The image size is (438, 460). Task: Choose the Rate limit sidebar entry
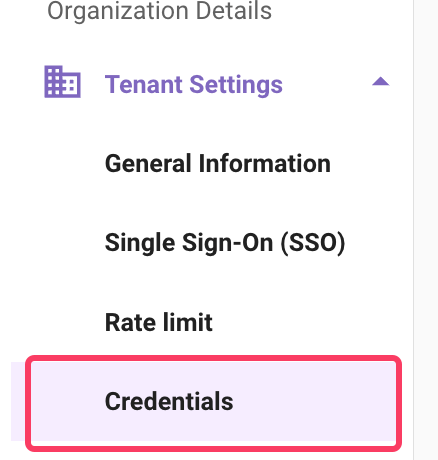coord(159,322)
